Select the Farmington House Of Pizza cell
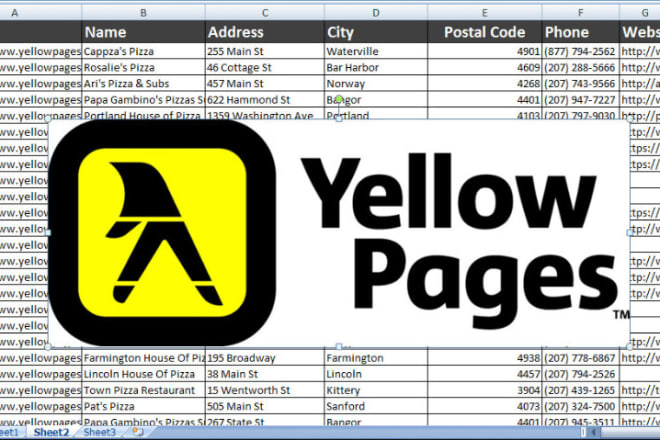The width and height of the screenshot is (660, 440). coord(143,358)
